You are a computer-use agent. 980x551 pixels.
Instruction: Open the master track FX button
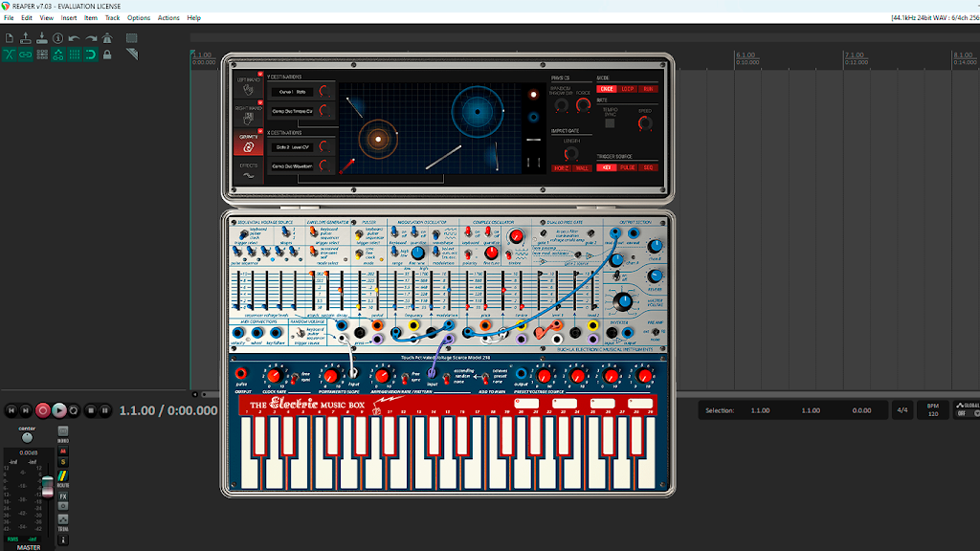click(x=63, y=496)
